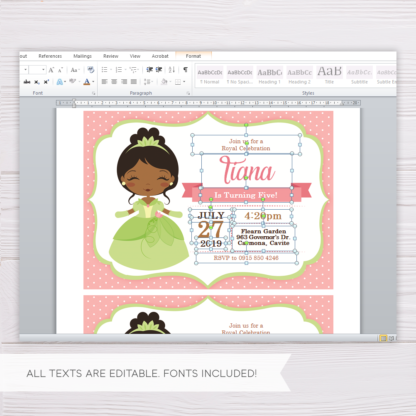Apply the Subtitle style
This screenshot has height=416, width=416.
(x=359, y=76)
